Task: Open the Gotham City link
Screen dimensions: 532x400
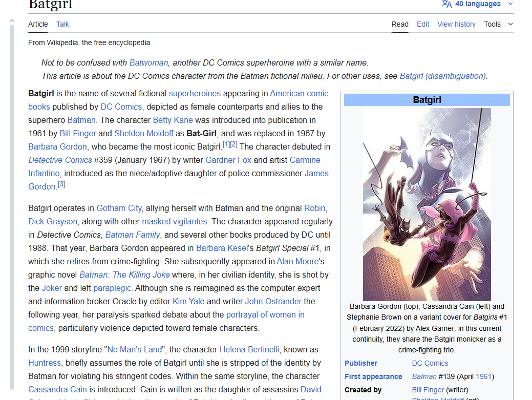Action: [x=119, y=208]
